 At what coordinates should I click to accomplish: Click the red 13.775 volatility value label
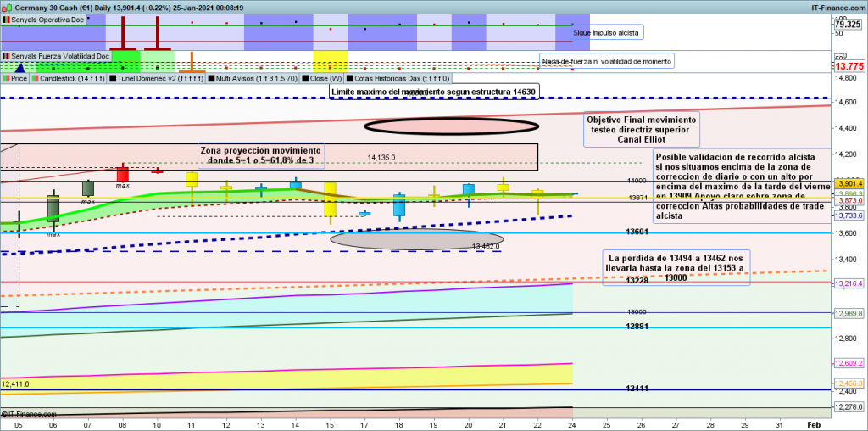849,65
